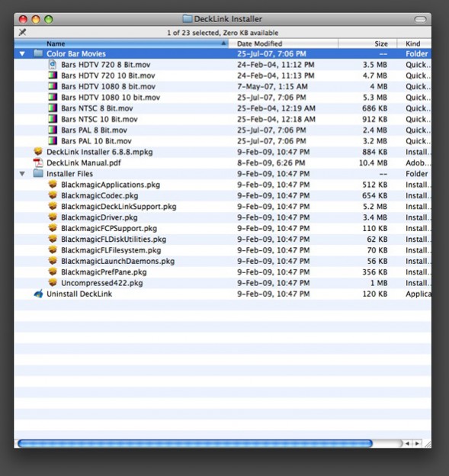449x476 pixels.
Task: Zoom the window with the green button
Action: [x=49, y=19]
